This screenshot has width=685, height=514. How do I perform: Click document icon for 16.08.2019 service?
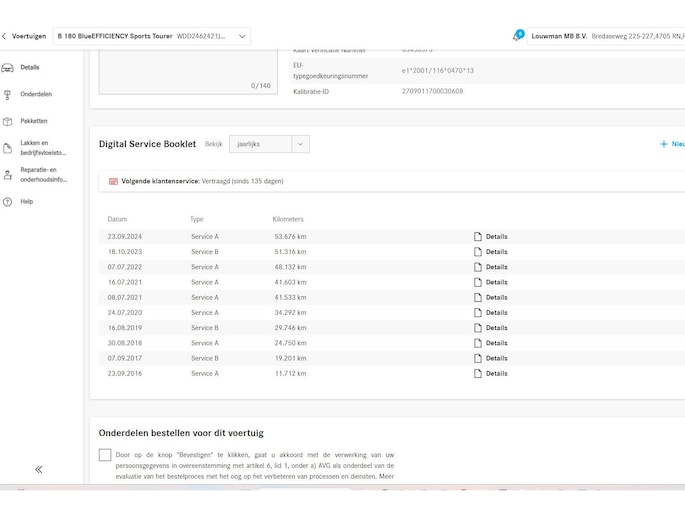[x=477, y=328]
